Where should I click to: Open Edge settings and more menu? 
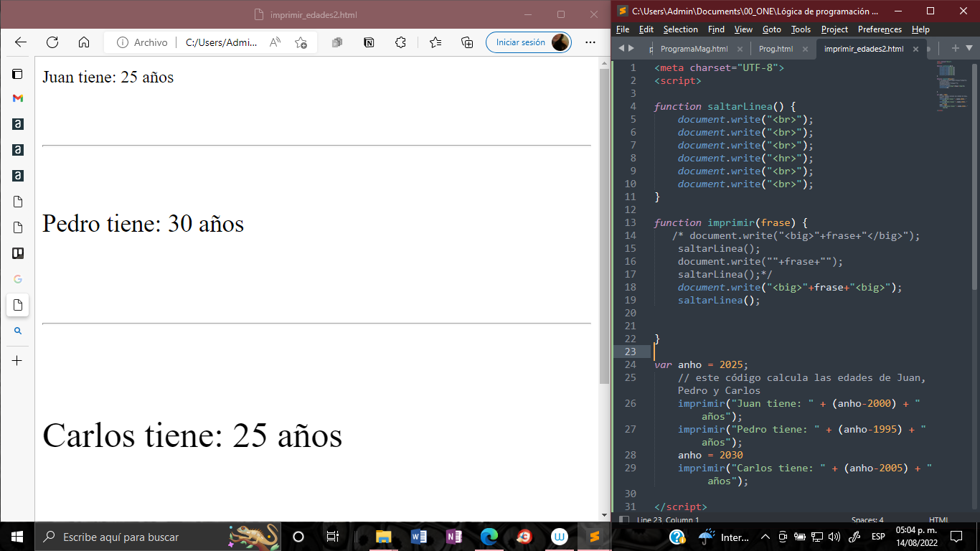590,42
